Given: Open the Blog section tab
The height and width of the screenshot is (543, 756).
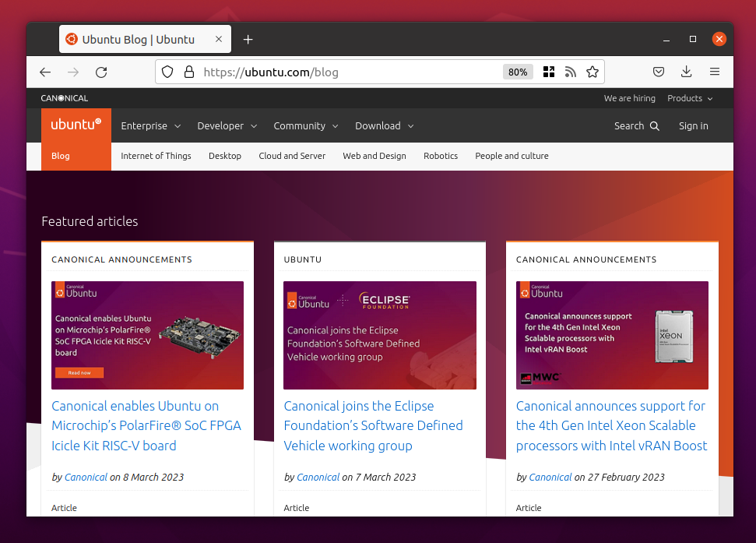Looking at the screenshot, I should pyautogui.click(x=61, y=156).
